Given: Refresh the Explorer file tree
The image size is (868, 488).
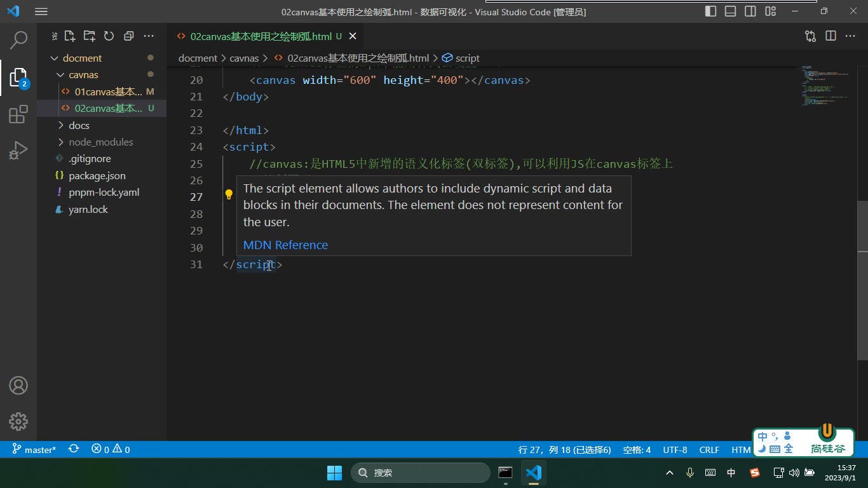Looking at the screenshot, I should (x=109, y=36).
